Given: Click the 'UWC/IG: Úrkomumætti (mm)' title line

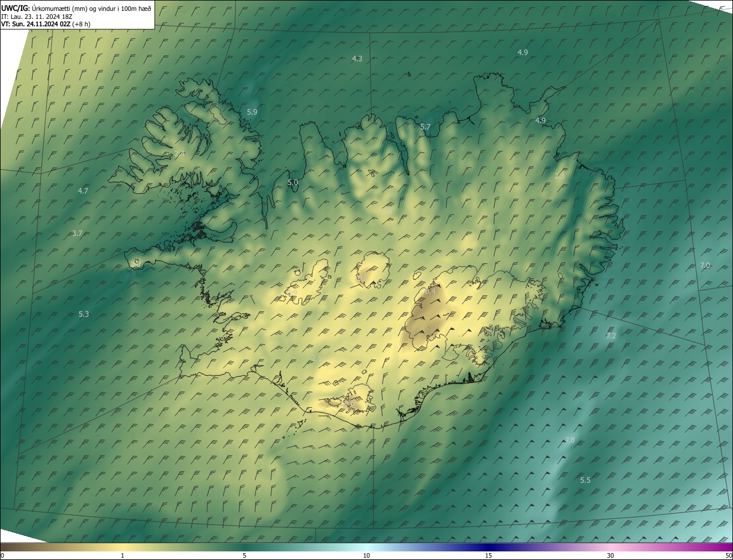Looking at the screenshot, I should click(76, 8).
